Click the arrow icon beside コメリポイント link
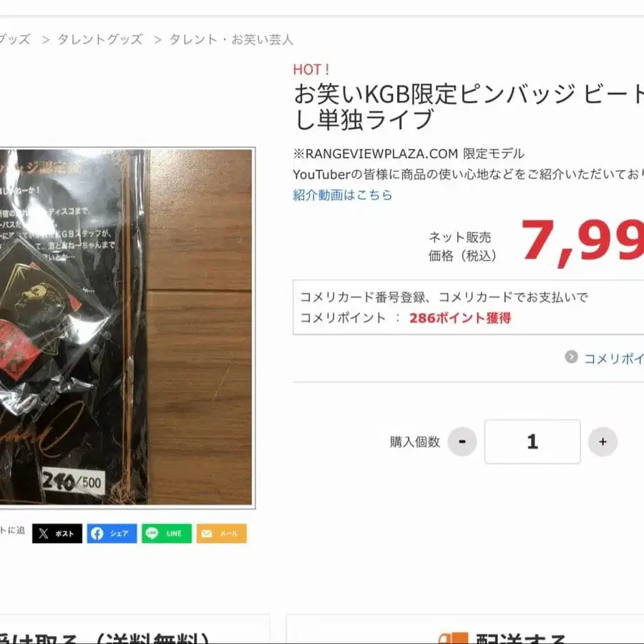Viewport: 644px width, 644px height. pos(571,357)
